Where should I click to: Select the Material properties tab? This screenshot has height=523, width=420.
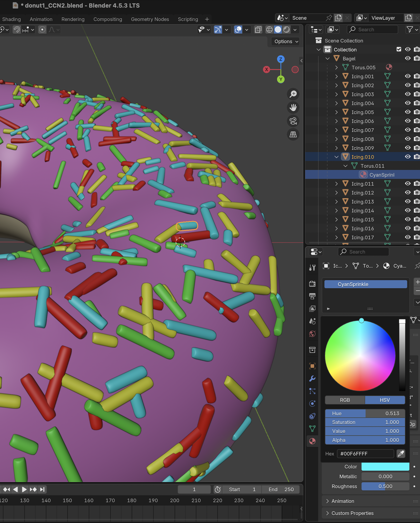pyautogui.click(x=312, y=441)
